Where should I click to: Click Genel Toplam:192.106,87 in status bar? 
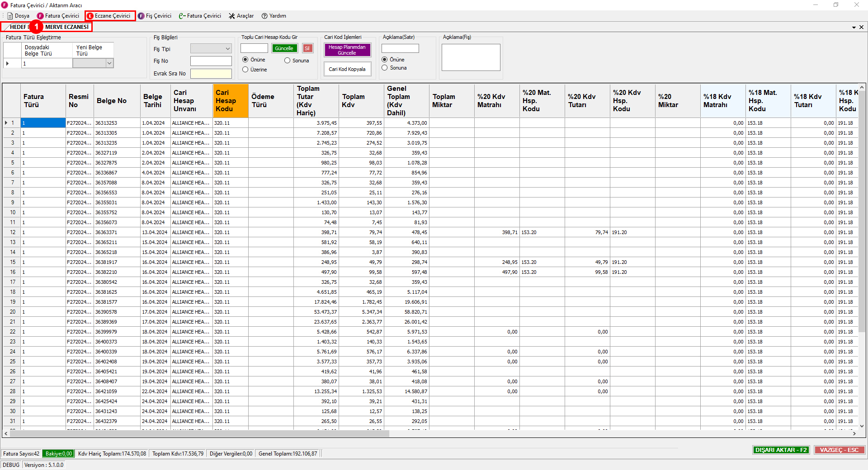[288, 454]
